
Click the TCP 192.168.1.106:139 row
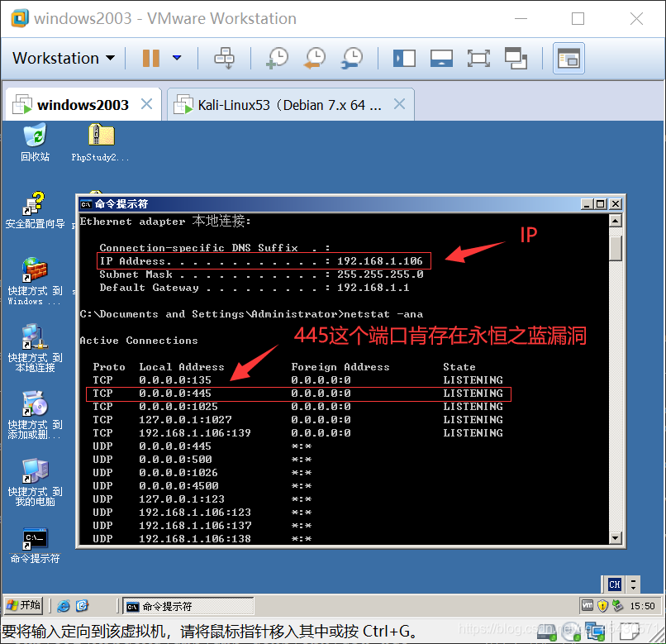click(298, 432)
